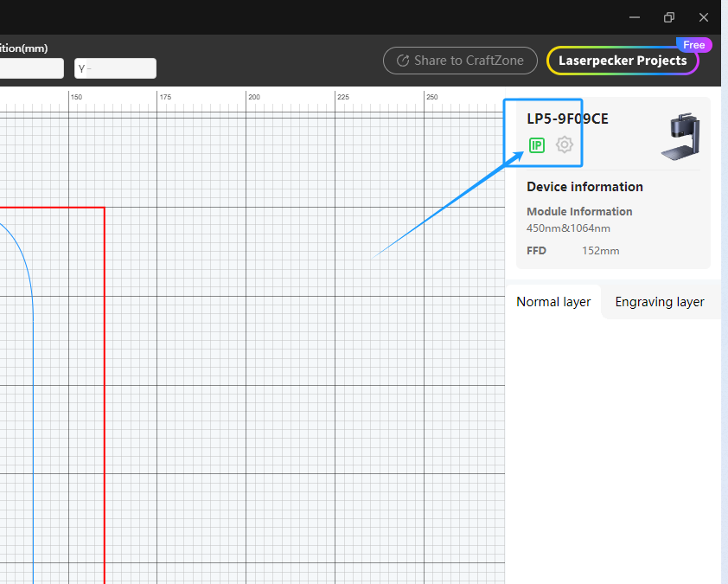Click the share icon inside Share to CraftZone
Viewport: 728px width, 584px height.
pyautogui.click(x=402, y=61)
